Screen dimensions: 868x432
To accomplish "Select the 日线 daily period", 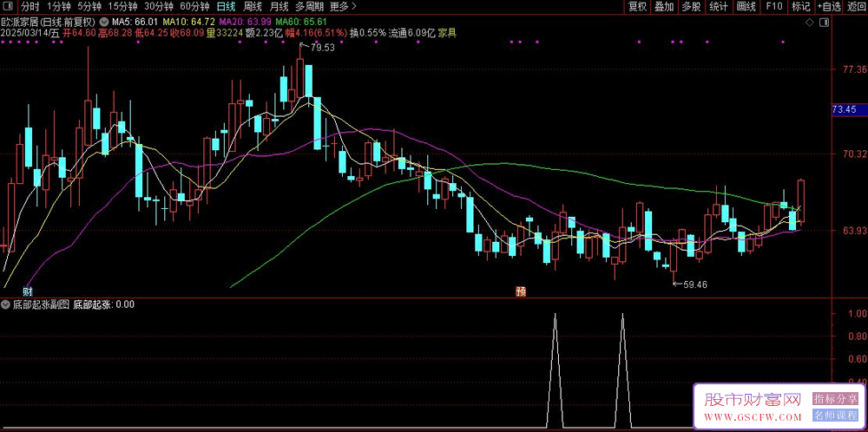I will (226, 7).
